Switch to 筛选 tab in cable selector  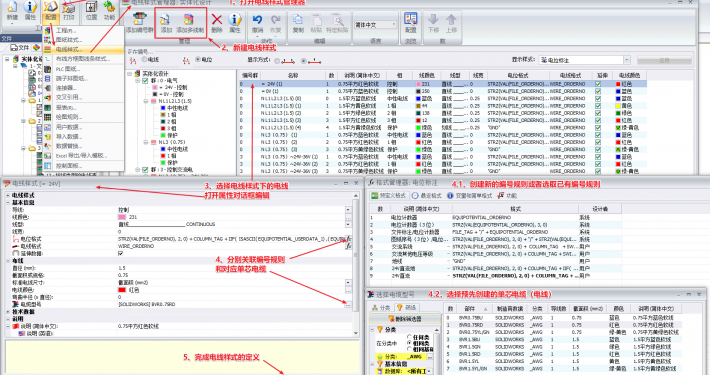coord(407,308)
